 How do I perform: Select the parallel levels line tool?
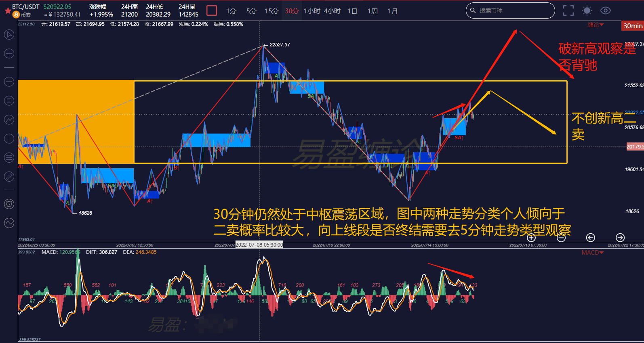[9, 158]
